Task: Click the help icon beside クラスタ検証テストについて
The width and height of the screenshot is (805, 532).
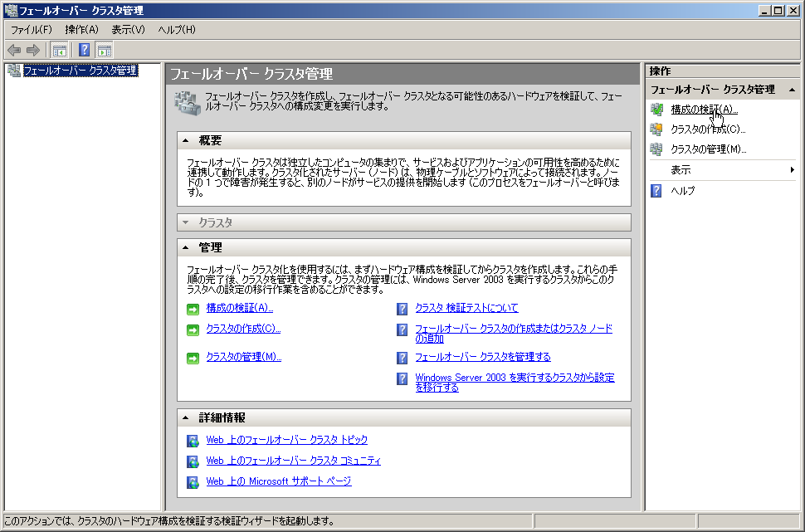Action: (x=402, y=309)
